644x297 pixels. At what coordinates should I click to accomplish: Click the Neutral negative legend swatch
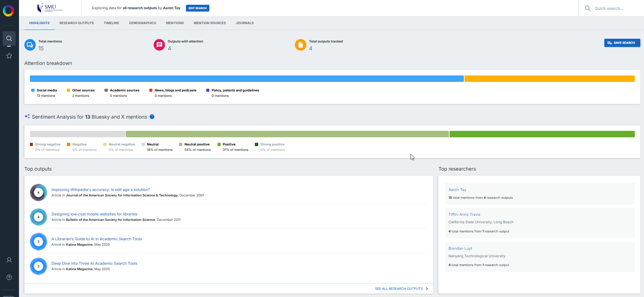[105, 144]
